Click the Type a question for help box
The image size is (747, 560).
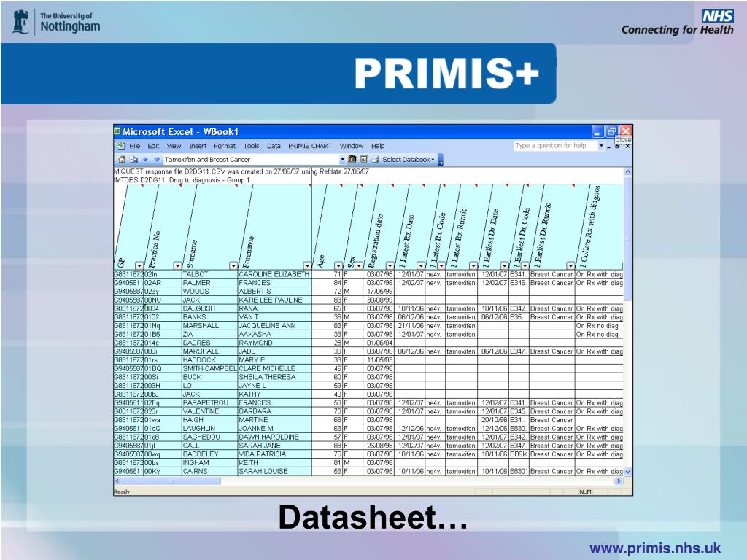tap(555, 146)
